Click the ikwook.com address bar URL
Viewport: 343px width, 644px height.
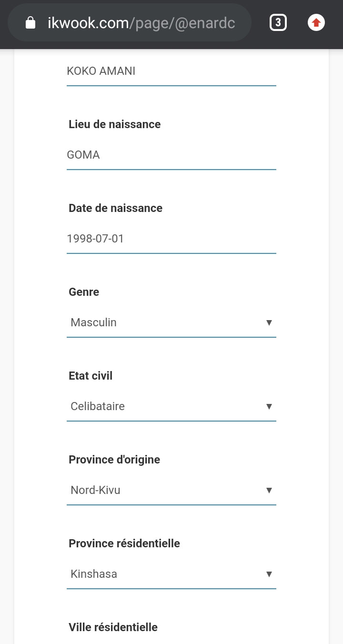[141, 23]
